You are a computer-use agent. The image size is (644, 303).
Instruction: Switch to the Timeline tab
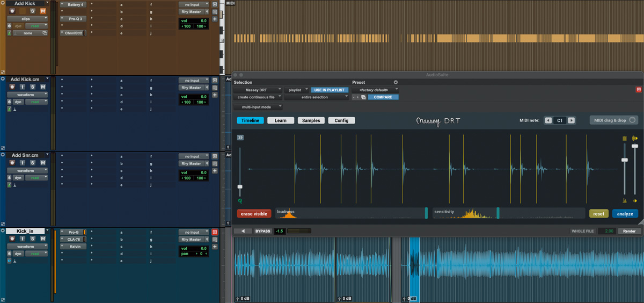pos(250,120)
